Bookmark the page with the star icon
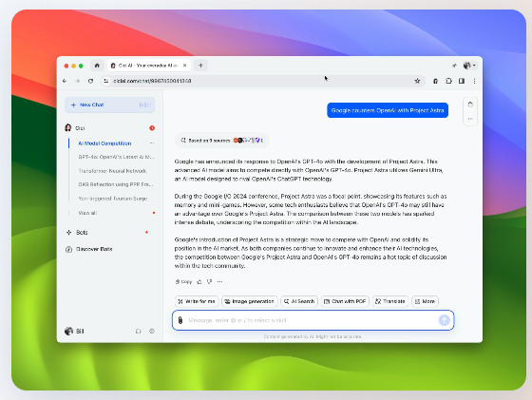 pos(417,81)
